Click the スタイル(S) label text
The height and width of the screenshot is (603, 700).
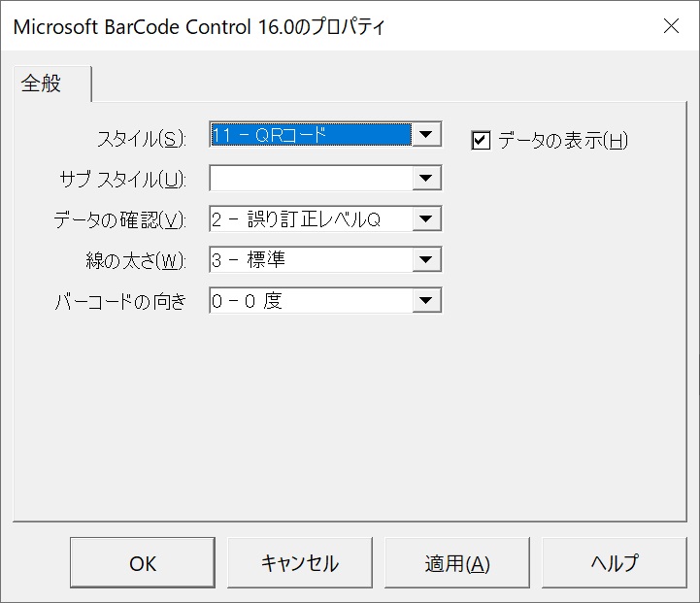[x=142, y=139]
